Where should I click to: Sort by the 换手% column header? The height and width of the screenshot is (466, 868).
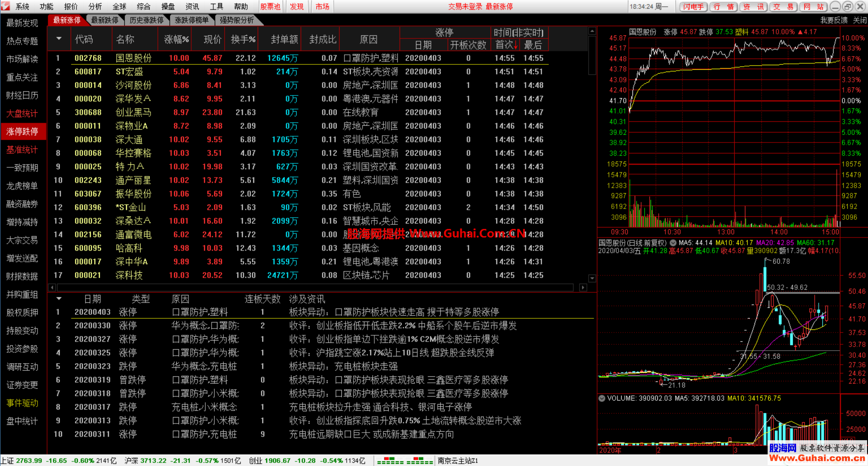pos(243,39)
